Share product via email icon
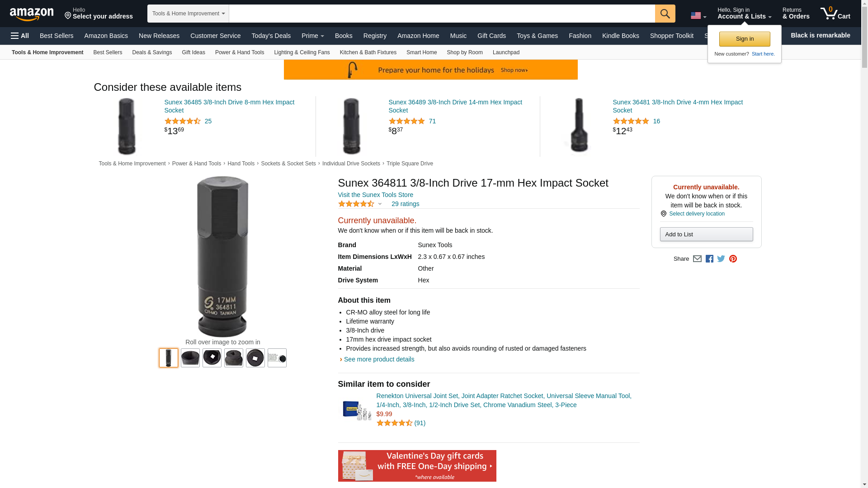This screenshot has height=488, width=868. (697, 259)
